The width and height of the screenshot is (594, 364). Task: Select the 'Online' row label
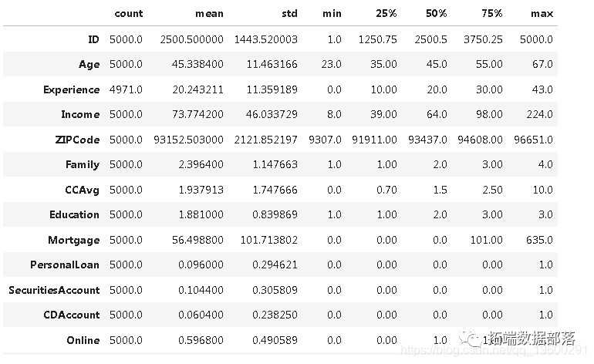(x=83, y=340)
